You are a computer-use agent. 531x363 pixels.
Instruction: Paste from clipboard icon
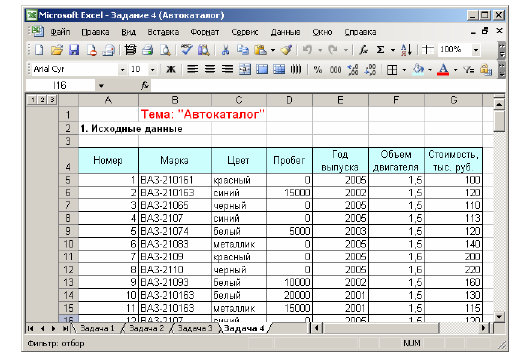pos(260,50)
